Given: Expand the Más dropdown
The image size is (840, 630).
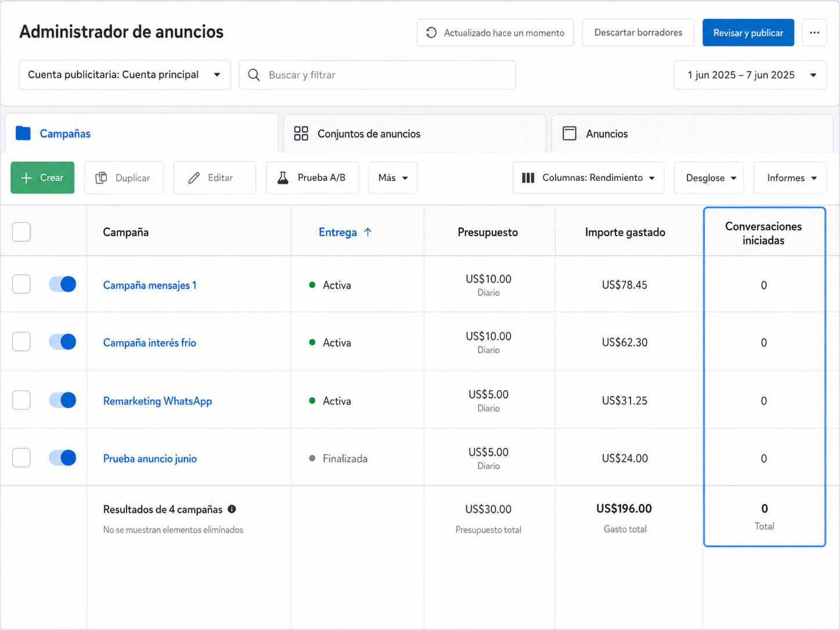Looking at the screenshot, I should coord(393,178).
